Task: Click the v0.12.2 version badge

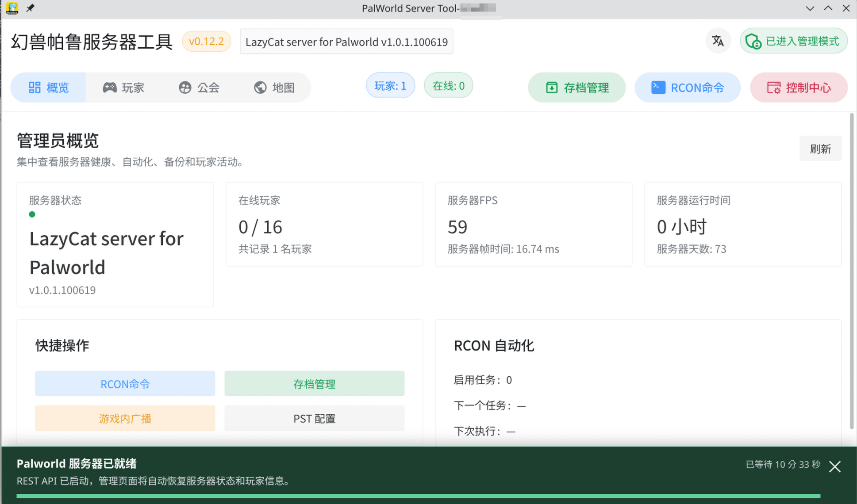Action: point(206,41)
